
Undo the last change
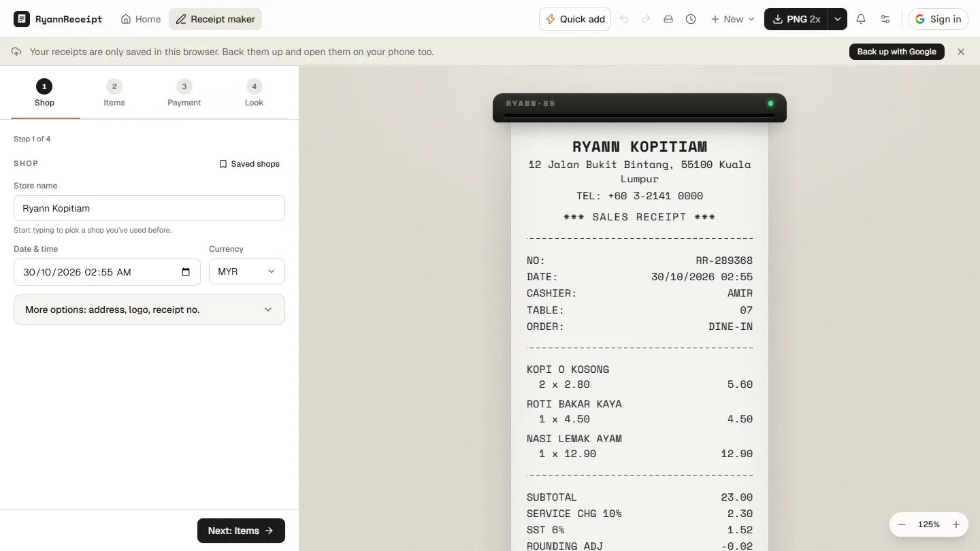tap(624, 19)
